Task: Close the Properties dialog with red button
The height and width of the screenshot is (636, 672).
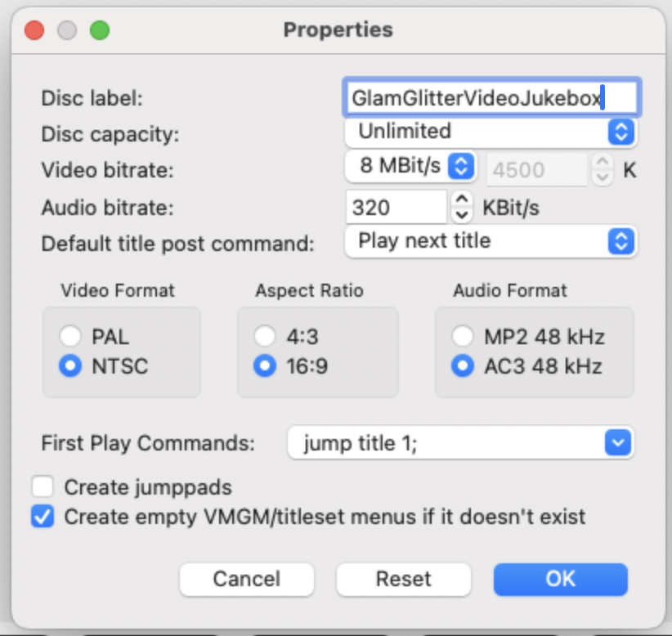Action: [x=34, y=30]
